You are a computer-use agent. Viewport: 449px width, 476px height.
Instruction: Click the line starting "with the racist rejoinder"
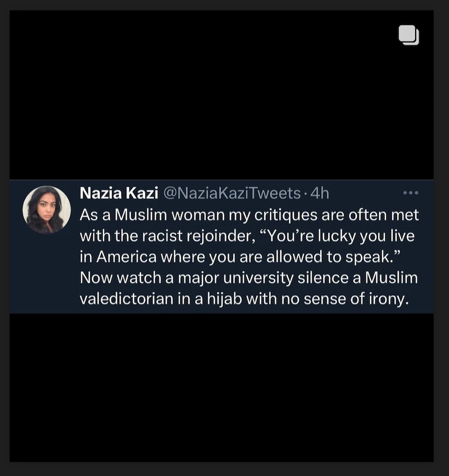[247, 236]
